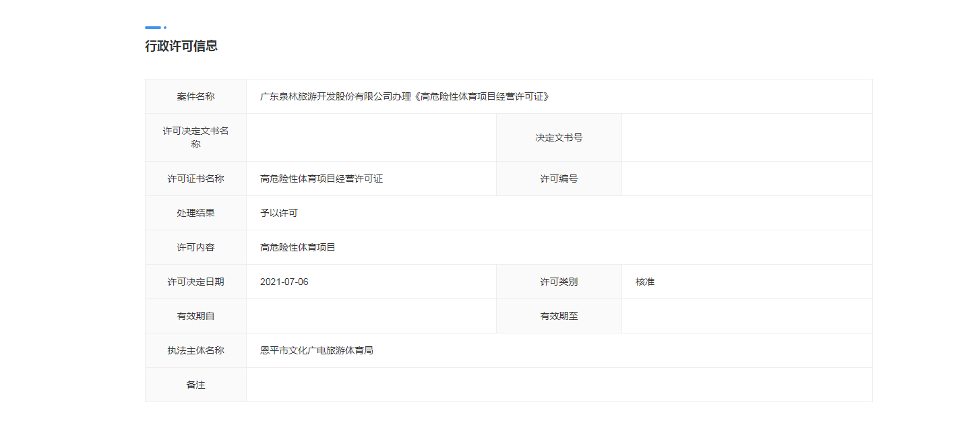Select the agency name 恩平市文化广电旅游体育局
Screen dimensions: 980x448
pyautogui.click(x=317, y=350)
